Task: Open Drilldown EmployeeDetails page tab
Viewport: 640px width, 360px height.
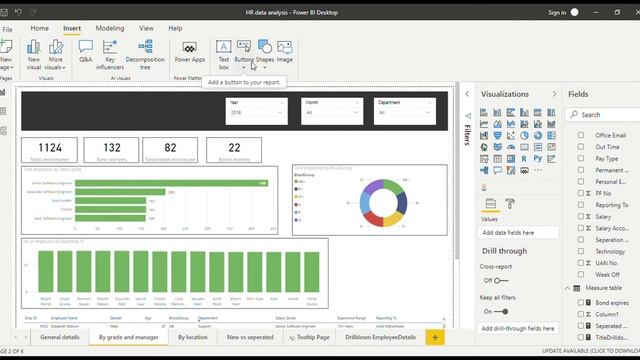Action: click(x=380, y=337)
